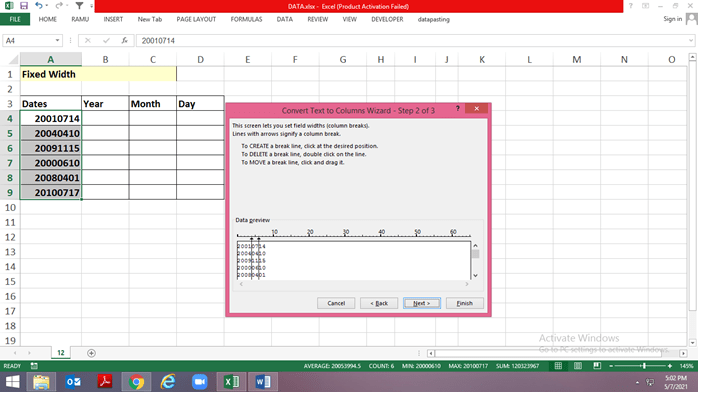Click the macro recording icon in status bar
The image size is (725, 417).
pos(34,366)
